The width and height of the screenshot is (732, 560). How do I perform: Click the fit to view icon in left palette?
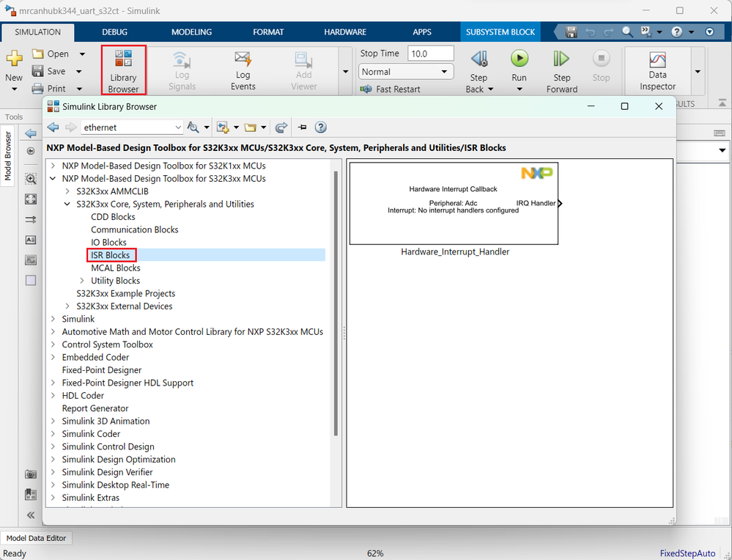(31, 199)
